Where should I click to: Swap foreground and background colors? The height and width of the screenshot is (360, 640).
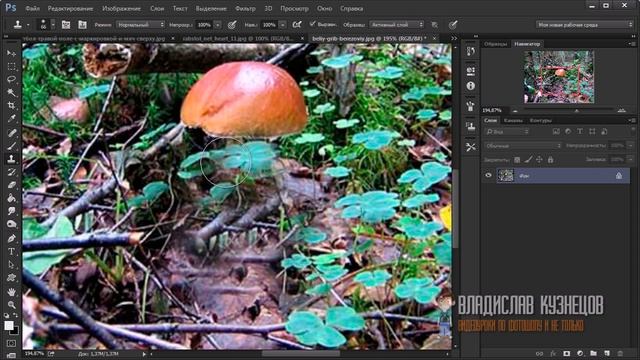[16, 315]
